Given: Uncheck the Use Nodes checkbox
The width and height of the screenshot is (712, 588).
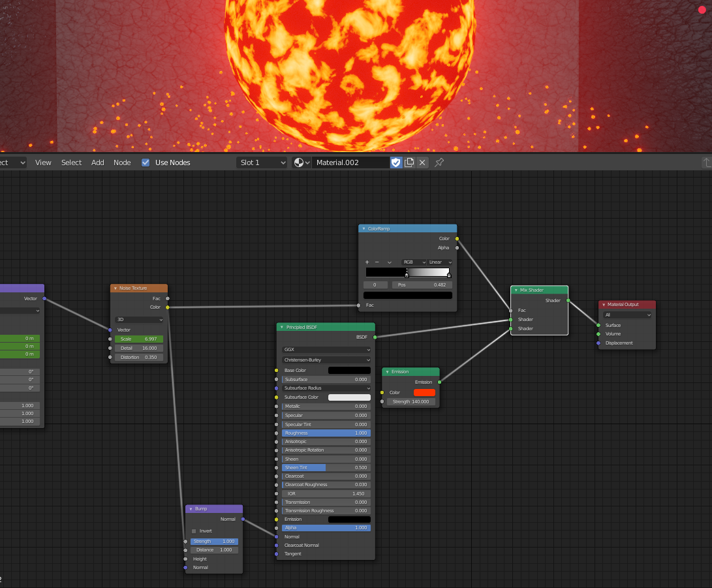Looking at the screenshot, I should (x=145, y=162).
